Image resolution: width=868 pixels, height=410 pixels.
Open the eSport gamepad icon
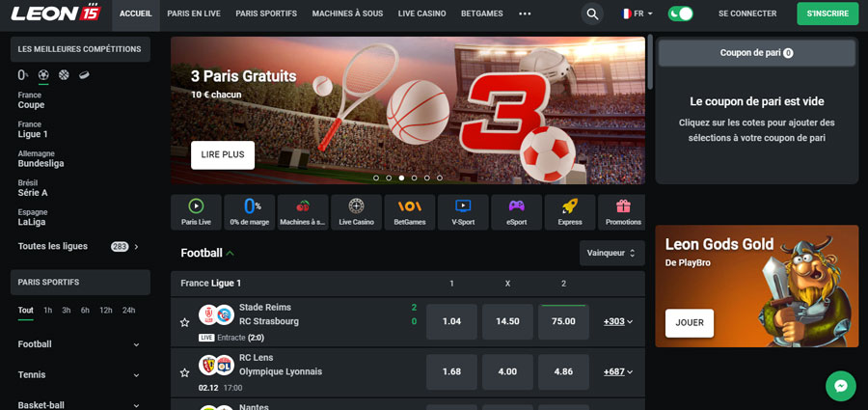[x=517, y=206]
